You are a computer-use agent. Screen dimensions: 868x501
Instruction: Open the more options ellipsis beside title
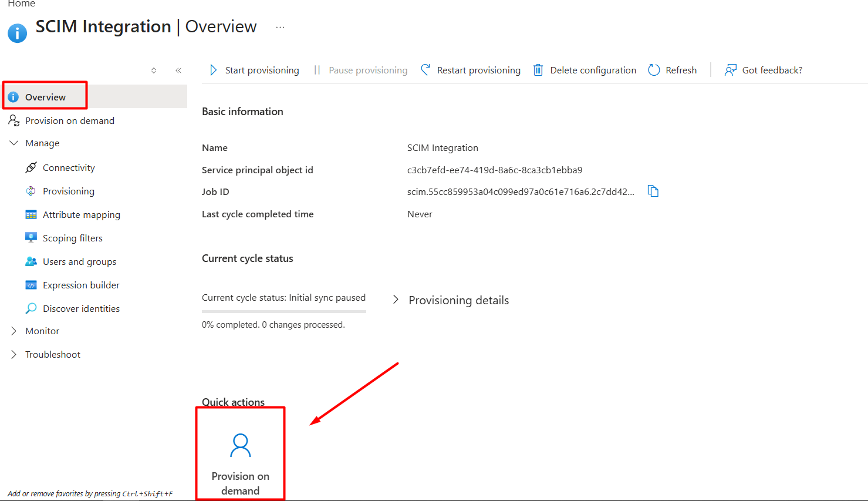(280, 27)
